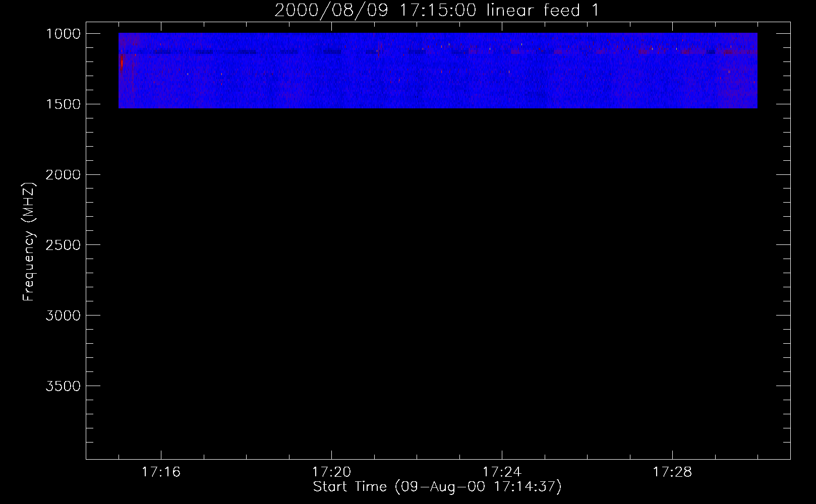The height and width of the screenshot is (504, 816).
Task: Click the plot title '2000/08/09 17:15:00 linear feed 1'
Action: 437,11
